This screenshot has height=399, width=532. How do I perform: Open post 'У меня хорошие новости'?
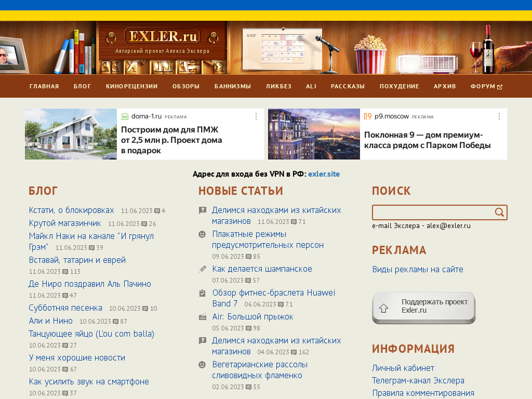[x=77, y=358]
